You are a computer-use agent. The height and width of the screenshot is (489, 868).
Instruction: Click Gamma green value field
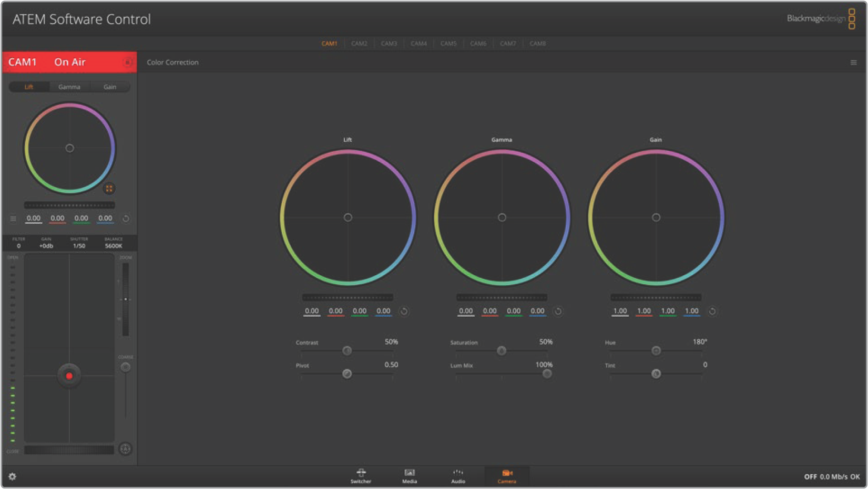coord(514,311)
